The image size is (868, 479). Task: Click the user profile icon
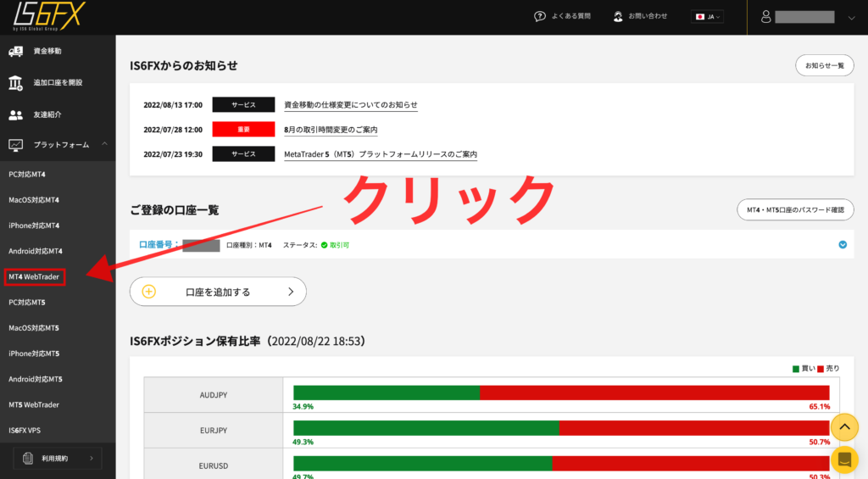[765, 17]
